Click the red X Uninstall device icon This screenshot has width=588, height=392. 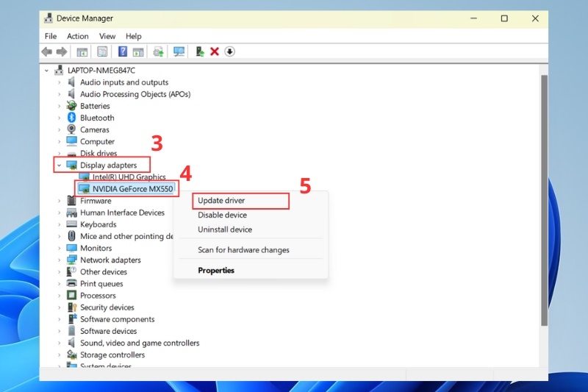coord(215,51)
